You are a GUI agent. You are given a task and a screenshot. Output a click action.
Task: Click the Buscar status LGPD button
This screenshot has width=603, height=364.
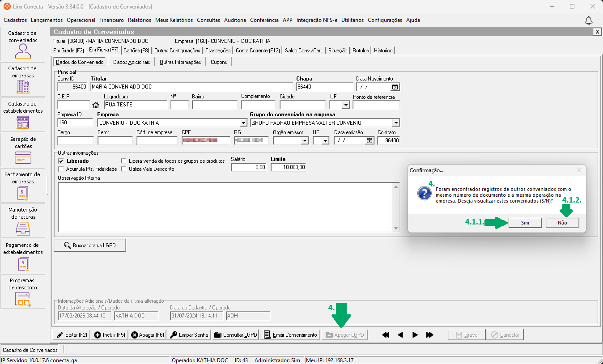(90, 245)
